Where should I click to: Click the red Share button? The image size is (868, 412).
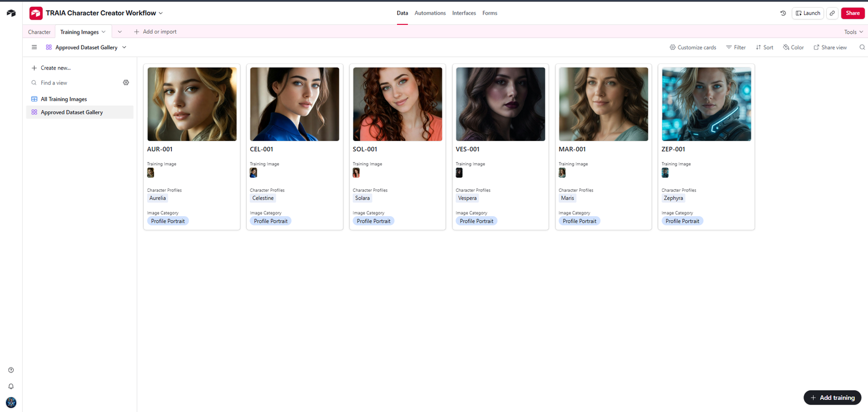click(853, 13)
